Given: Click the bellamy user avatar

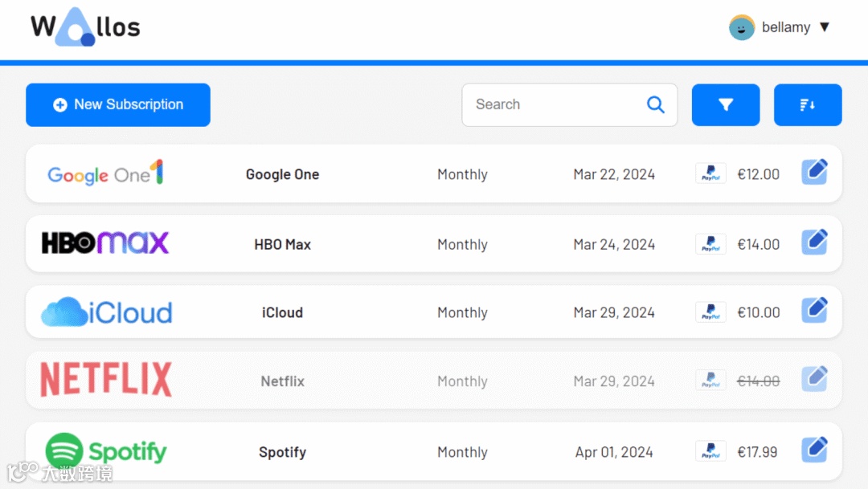Looking at the screenshot, I should click(741, 27).
